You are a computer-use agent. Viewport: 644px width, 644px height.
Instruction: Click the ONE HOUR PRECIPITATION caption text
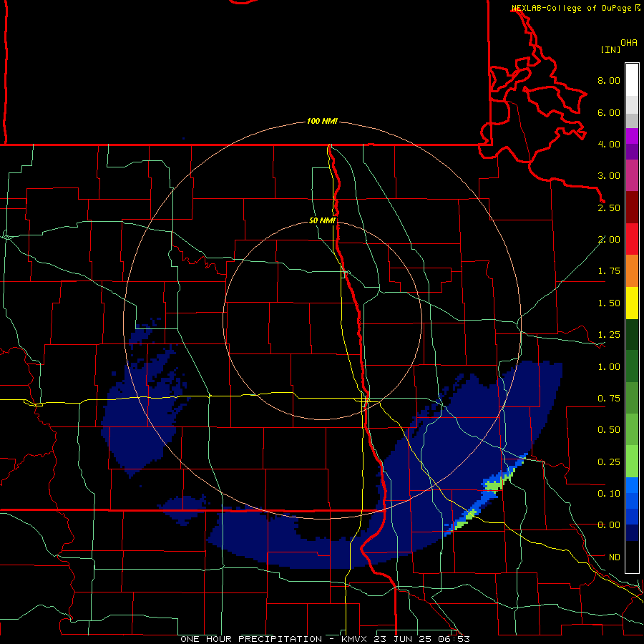251,639
